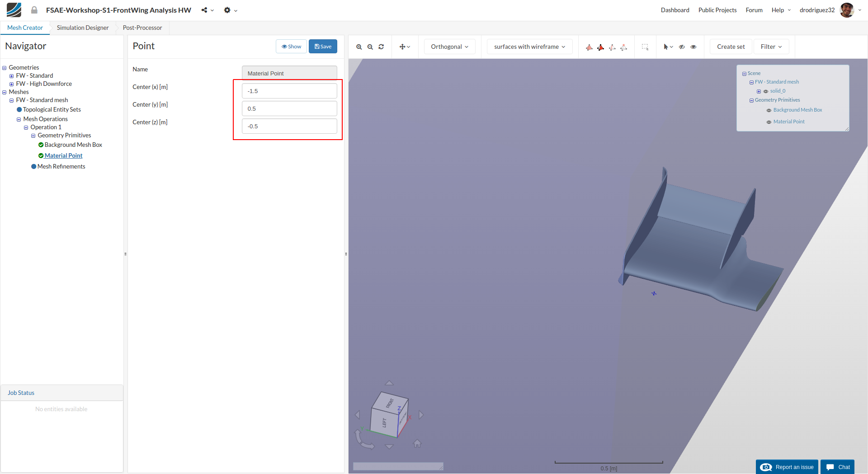Viewport: 868px width, 474px height.
Task: Edit the Center (x) value field
Action: (289, 91)
